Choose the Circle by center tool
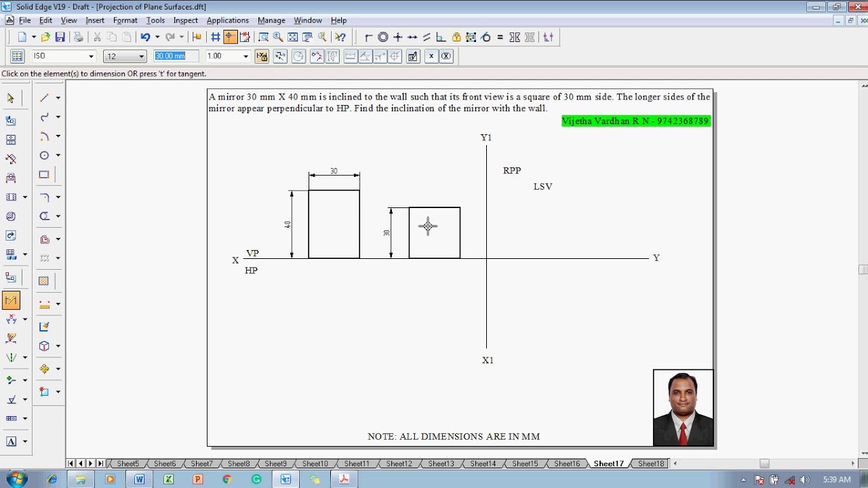The height and width of the screenshot is (488, 868). 44,155
